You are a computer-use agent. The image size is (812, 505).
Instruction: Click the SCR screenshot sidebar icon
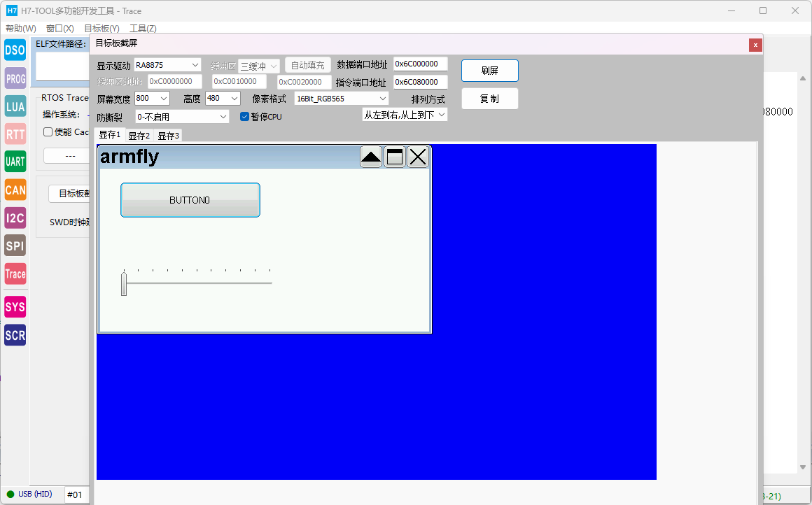pos(15,335)
